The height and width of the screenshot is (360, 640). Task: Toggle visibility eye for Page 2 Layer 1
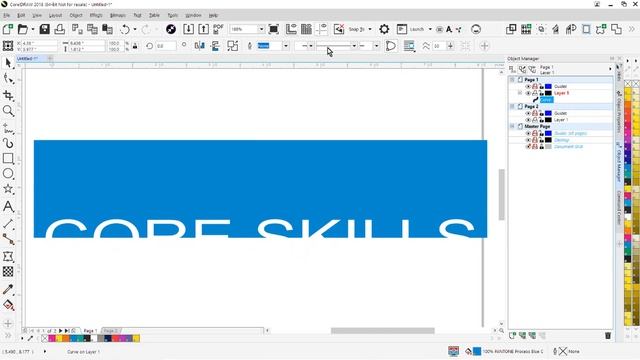tap(528, 120)
